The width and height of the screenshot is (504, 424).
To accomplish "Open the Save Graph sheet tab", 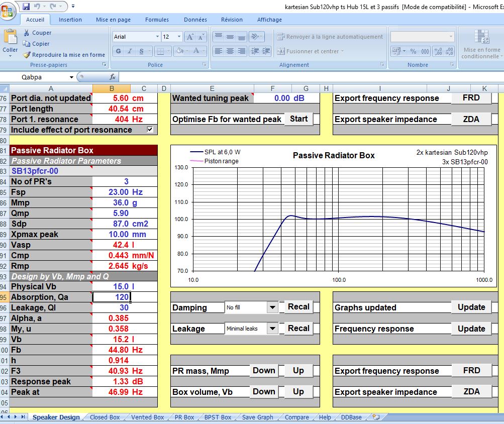I will (x=257, y=417).
